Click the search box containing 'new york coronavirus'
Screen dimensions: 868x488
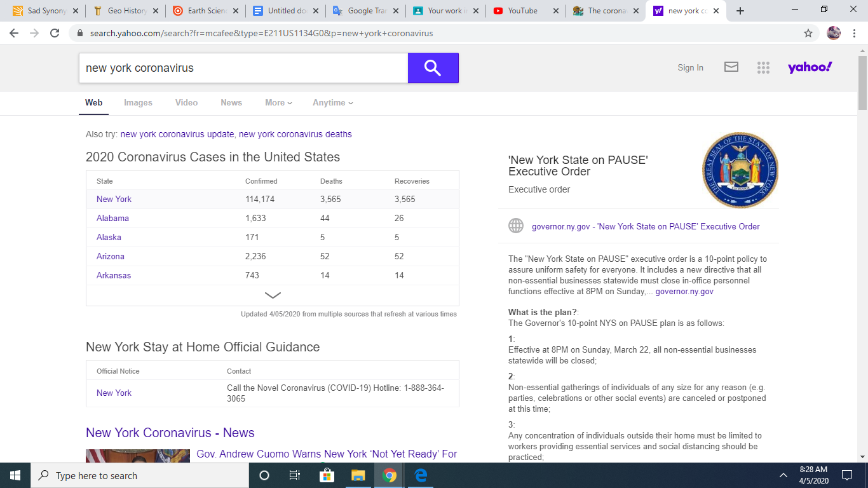(x=243, y=68)
